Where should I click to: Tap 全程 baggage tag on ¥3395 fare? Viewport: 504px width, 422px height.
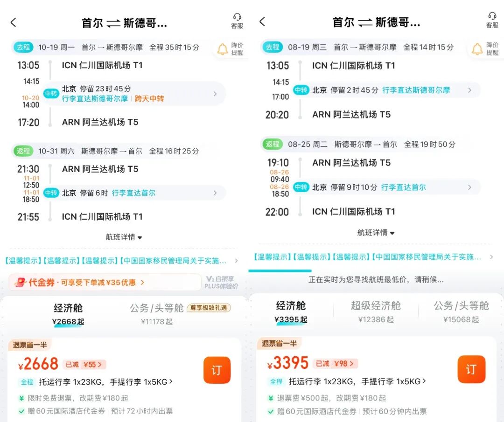coord(276,381)
